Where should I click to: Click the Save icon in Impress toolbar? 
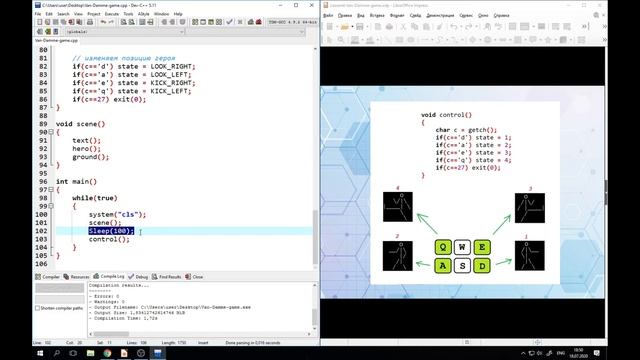pos(360,27)
